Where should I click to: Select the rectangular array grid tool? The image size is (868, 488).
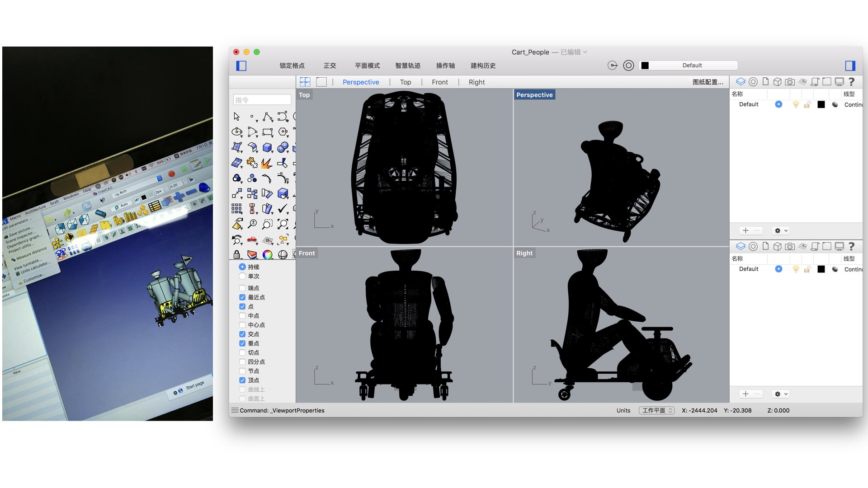pyautogui.click(x=237, y=209)
